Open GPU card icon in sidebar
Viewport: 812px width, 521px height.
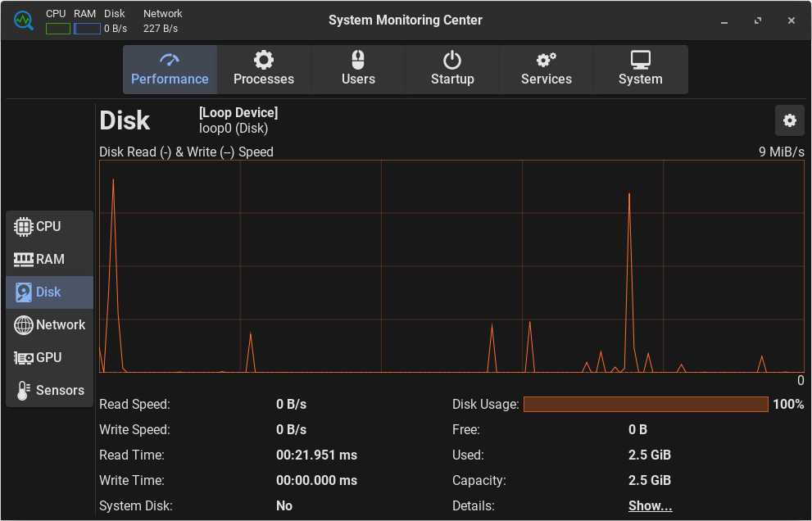click(23, 357)
